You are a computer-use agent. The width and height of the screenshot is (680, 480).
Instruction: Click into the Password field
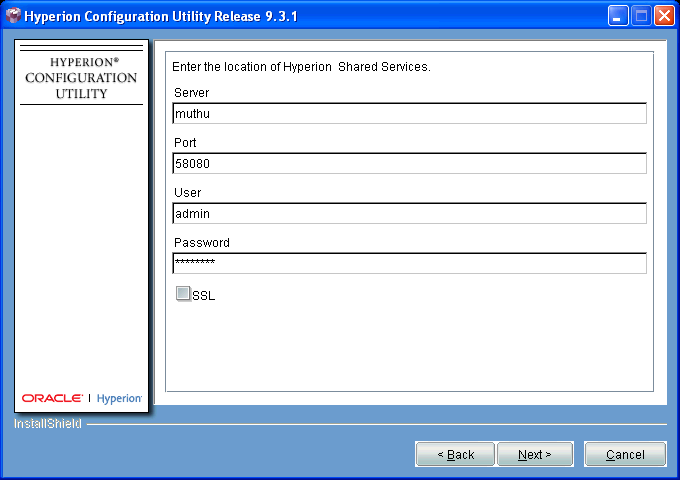point(409,263)
